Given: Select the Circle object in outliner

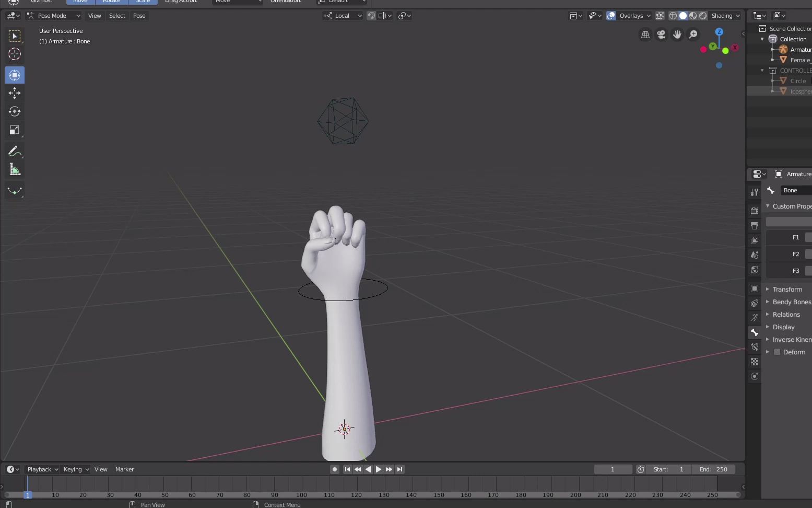Looking at the screenshot, I should point(797,81).
